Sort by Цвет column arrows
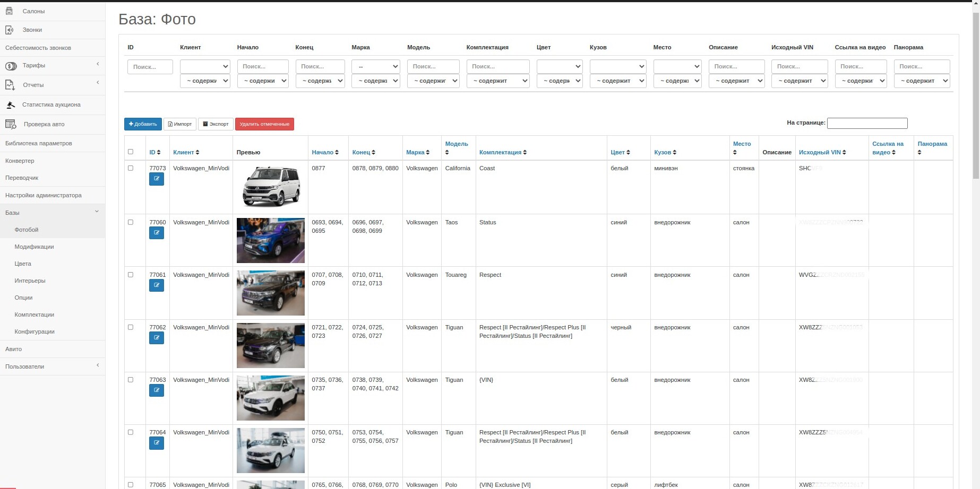The width and height of the screenshot is (980, 489). (628, 153)
